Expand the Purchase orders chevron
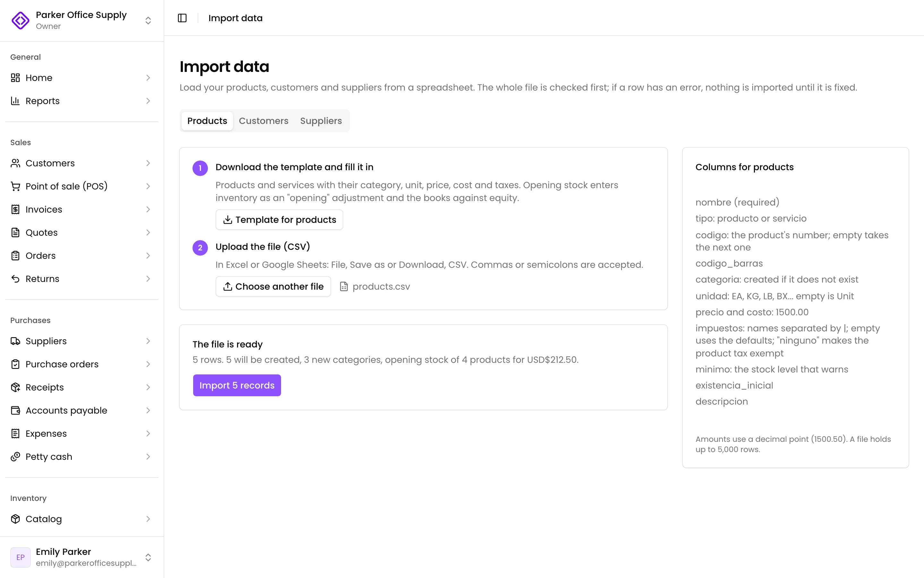924x578 pixels. click(x=148, y=364)
